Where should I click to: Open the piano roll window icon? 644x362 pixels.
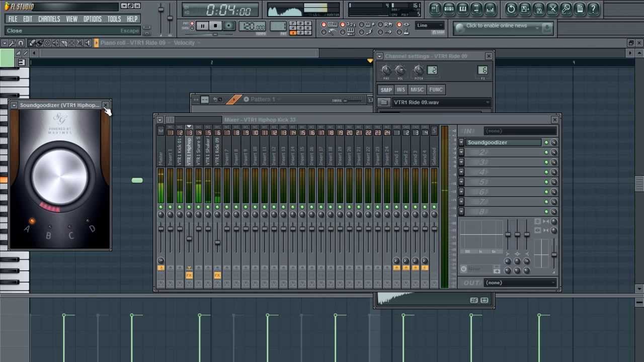(x=462, y=9)
